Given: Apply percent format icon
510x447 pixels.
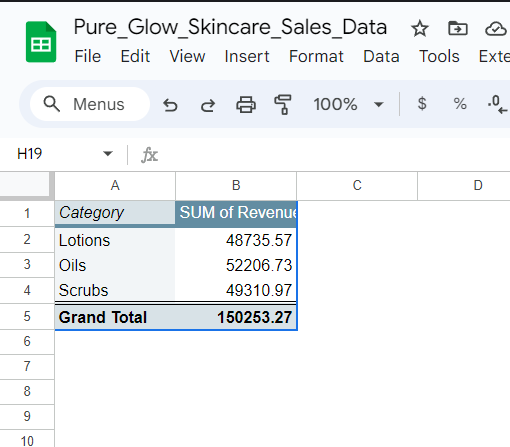Looking at the screenshot, I should click(x=460, y=104).
